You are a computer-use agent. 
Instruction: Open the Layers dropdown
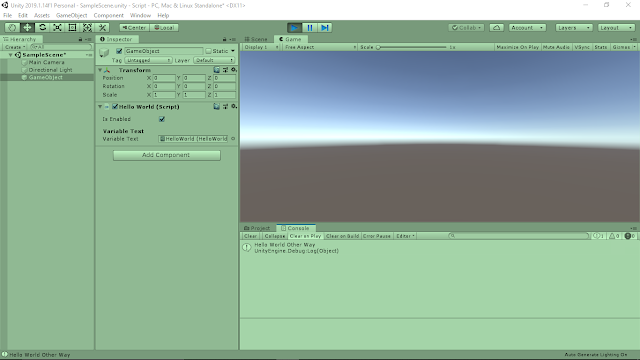(573, 28)
